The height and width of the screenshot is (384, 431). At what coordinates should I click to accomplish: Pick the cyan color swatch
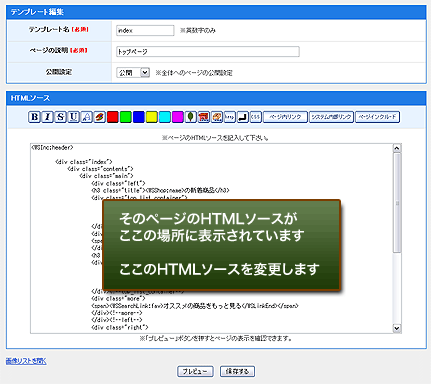(x=164, y=117)
